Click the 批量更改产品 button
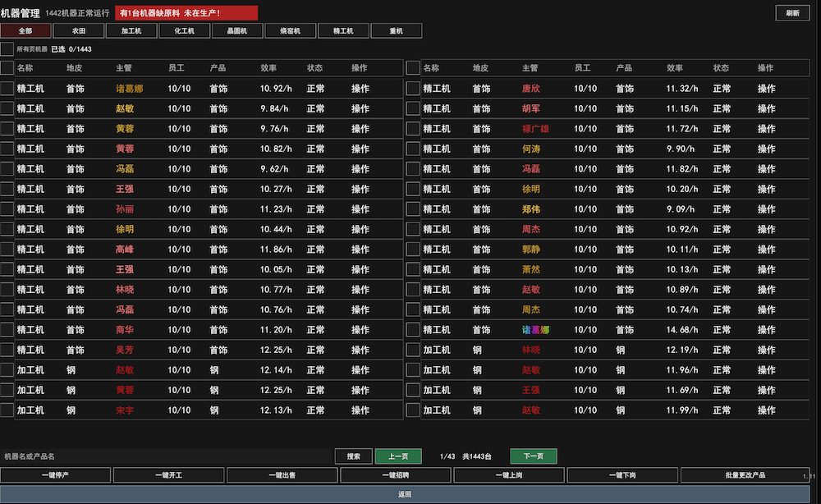 [x=745, y=475]
